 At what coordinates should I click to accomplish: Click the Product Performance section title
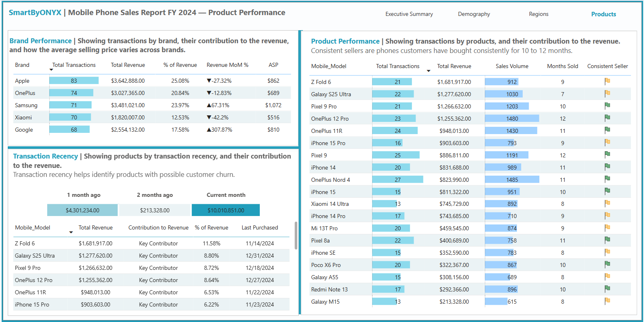345,41
